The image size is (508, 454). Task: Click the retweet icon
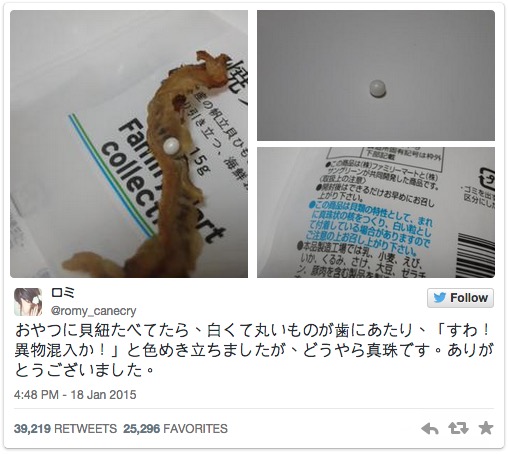[458, 428]
